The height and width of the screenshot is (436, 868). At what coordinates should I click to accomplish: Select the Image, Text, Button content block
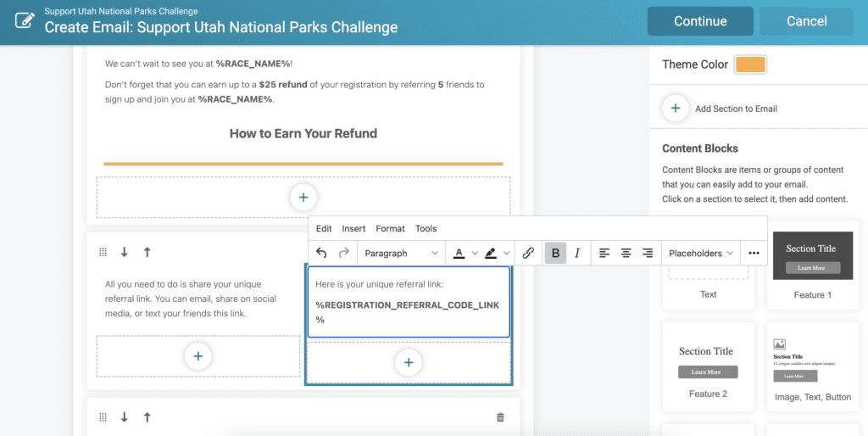click(812, 366)
